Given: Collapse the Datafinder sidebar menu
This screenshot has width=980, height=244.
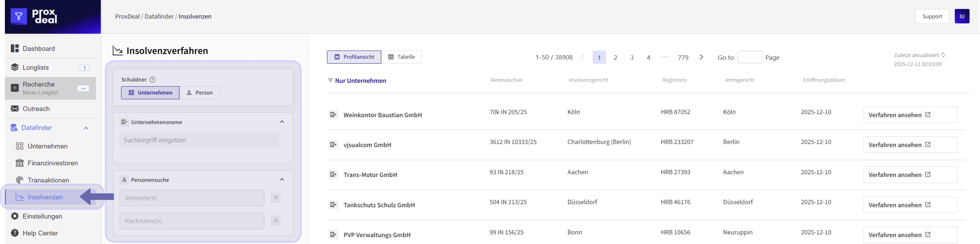Looking at the screenshot, I should (86, 128).
